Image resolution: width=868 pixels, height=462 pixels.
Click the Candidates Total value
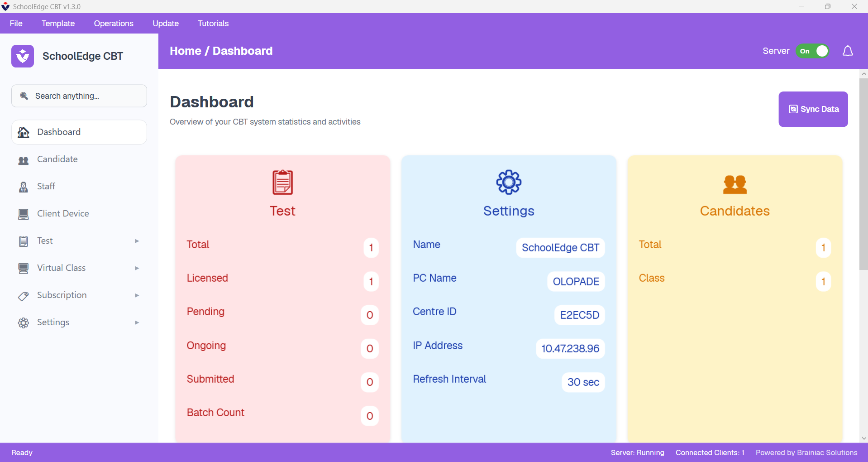point(824,248)
